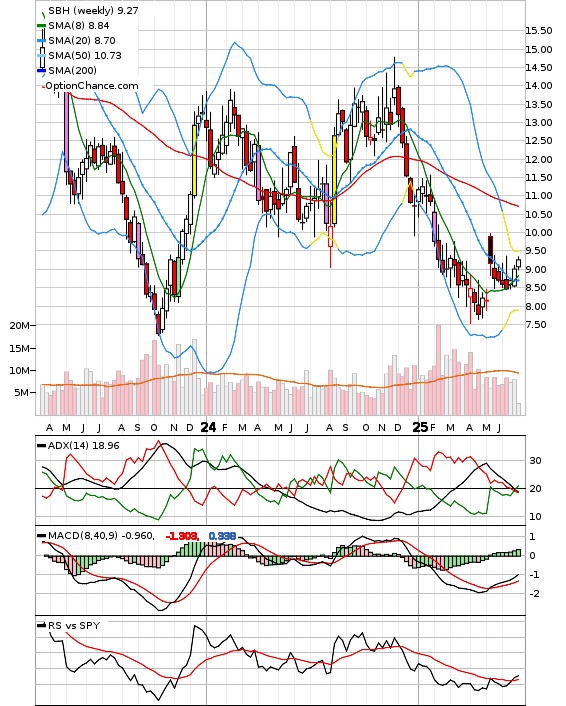
Task: Click the SMA(200) dark-blue legend marker
Action: pyautogui.click(x=41, y=70)
